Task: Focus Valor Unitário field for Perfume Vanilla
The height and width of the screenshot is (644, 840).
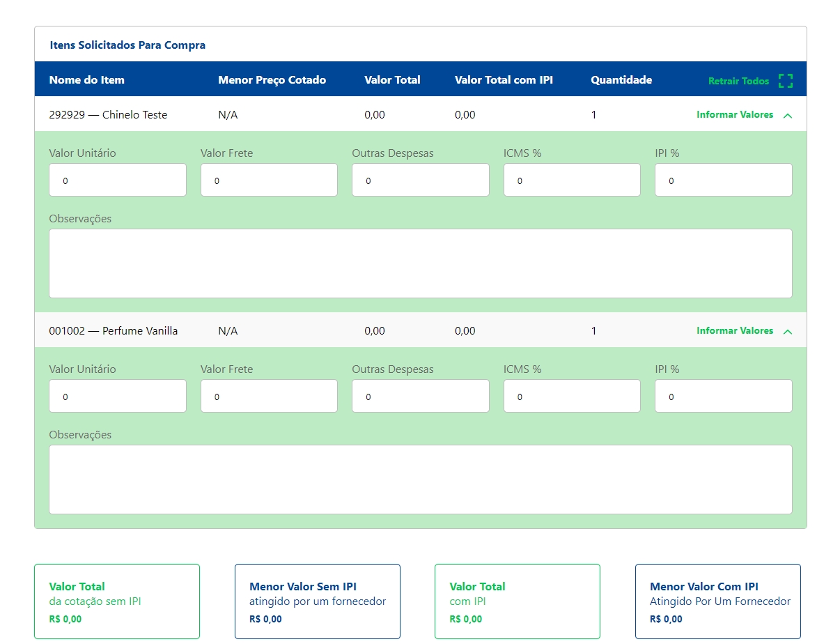Action: [118, 397]
